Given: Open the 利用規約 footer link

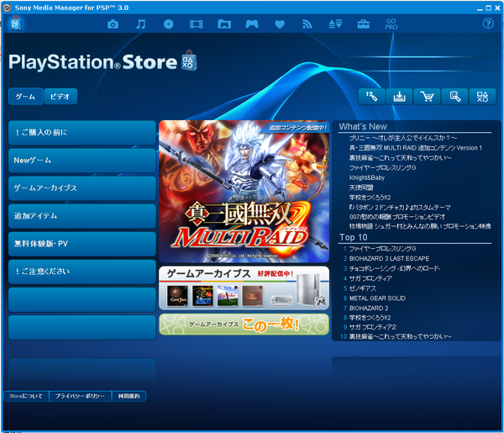Looking at the screenshot, I should click(129, 396).
